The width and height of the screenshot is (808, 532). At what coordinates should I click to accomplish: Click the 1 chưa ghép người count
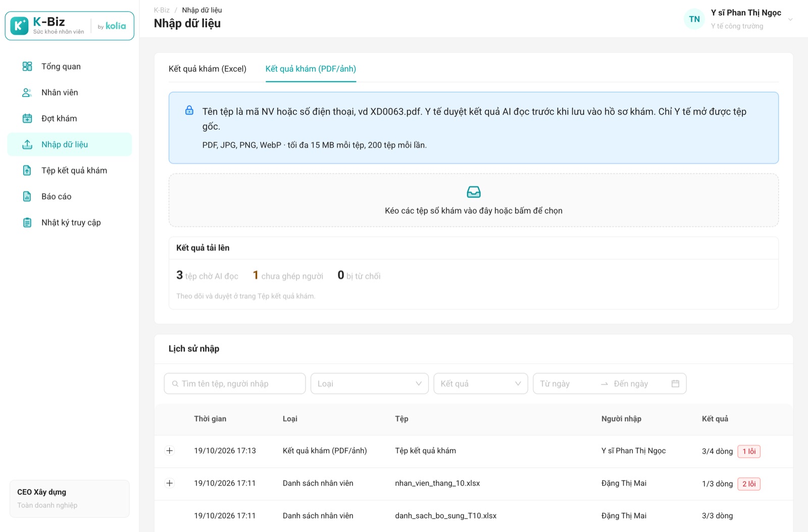(x=288, y=276)
